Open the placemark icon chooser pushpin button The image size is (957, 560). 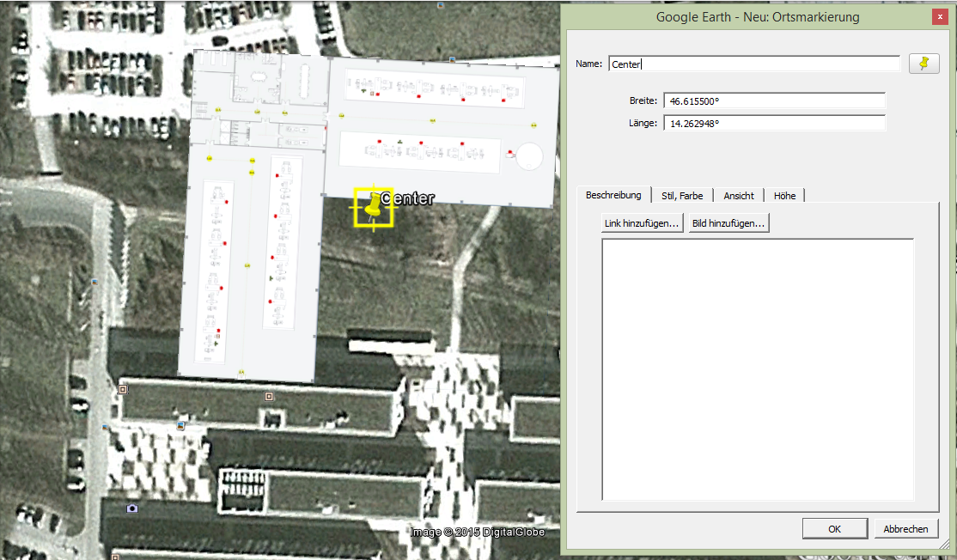tap(923, 64)
